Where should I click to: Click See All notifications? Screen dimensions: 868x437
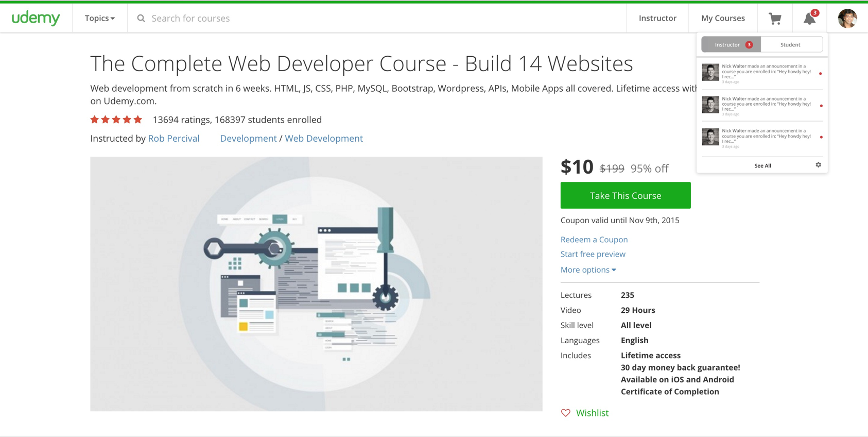point(762,165)
